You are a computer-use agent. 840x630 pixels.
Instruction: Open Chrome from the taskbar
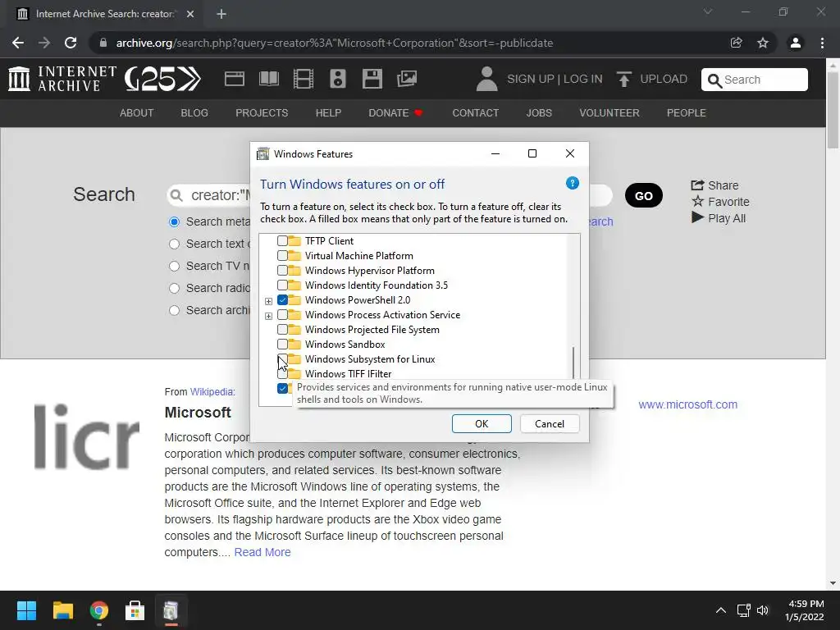99,610
